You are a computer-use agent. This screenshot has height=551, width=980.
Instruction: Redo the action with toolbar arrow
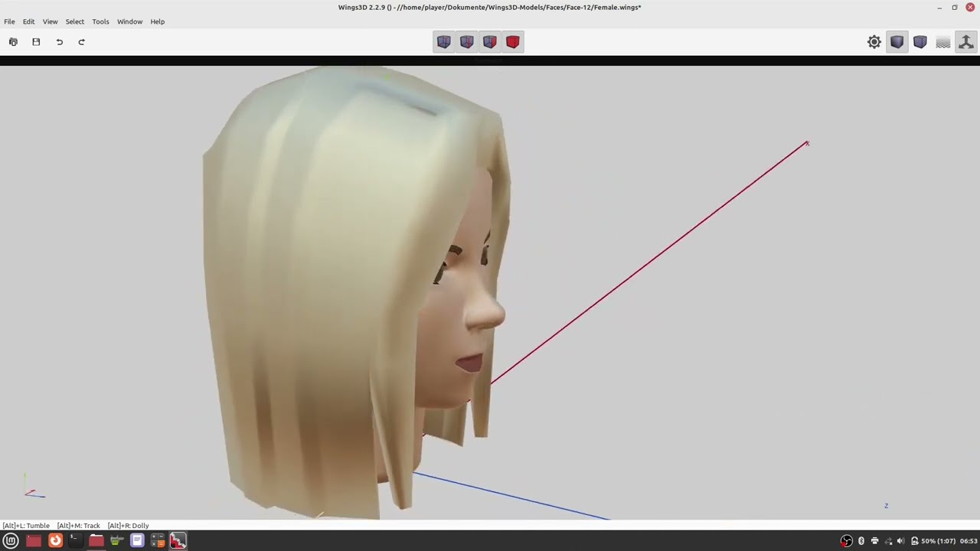(81, 42)
